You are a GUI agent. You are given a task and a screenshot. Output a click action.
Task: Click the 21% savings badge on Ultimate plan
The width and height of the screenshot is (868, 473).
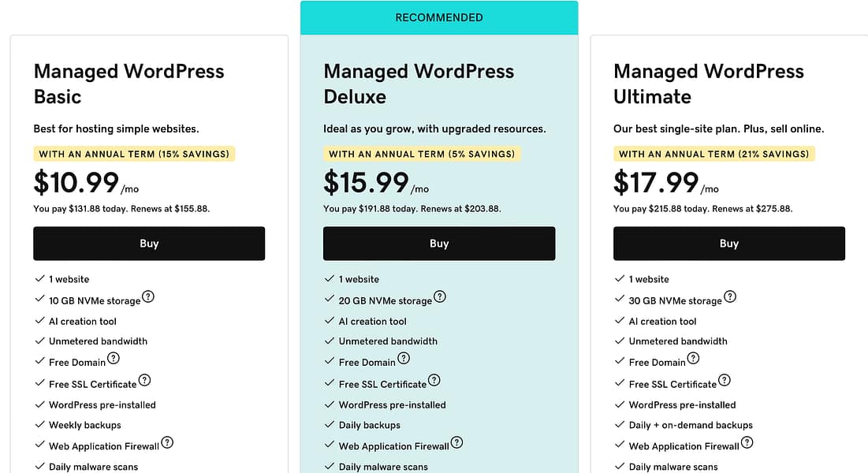[714, 154]
